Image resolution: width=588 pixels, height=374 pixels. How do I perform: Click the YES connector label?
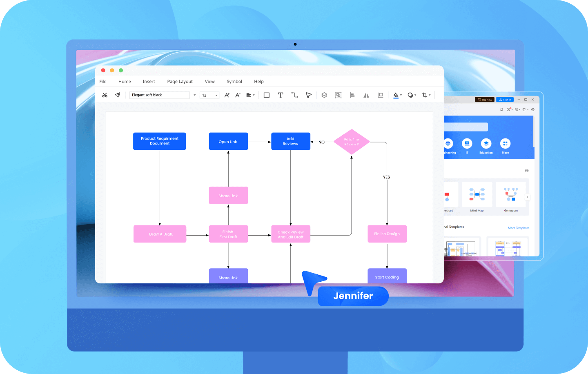click(x=387, y=177)
